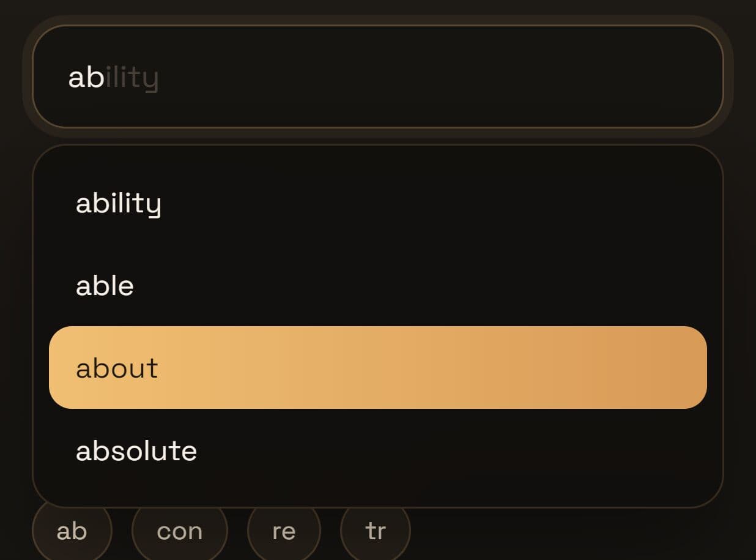Open the first dropdown option "ability"

[377, 203]
